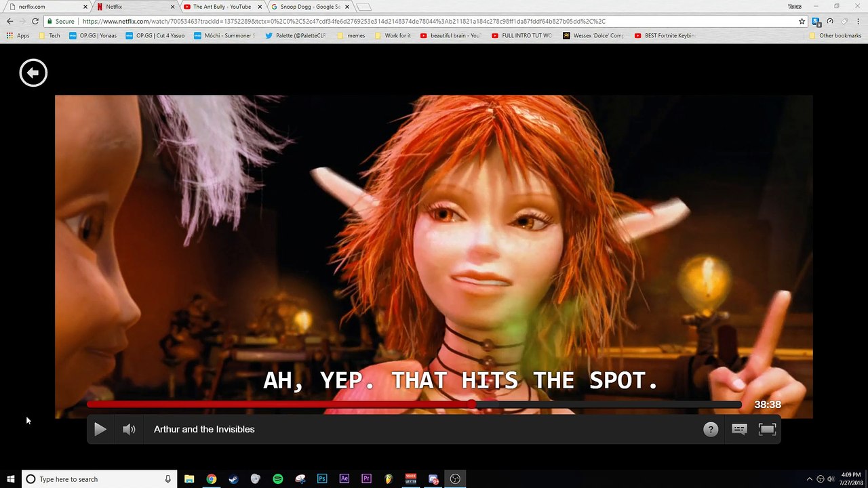
Task: Open the Netflix player help icon
Action: pyautogui.click(x=711, y=429)
